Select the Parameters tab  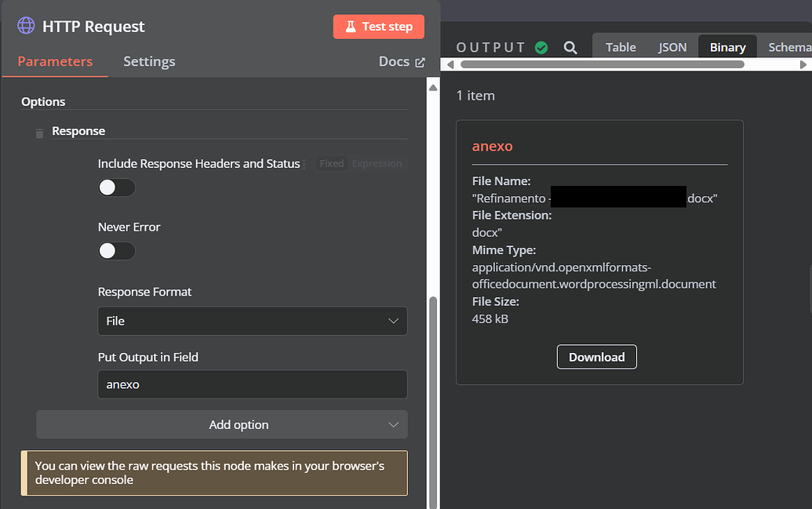point(54,61)
